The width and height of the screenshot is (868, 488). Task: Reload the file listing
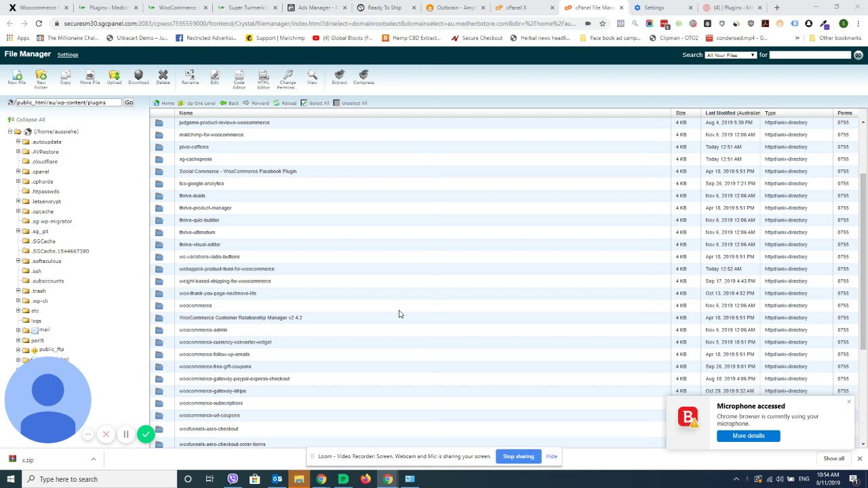(x=285, y=103)
